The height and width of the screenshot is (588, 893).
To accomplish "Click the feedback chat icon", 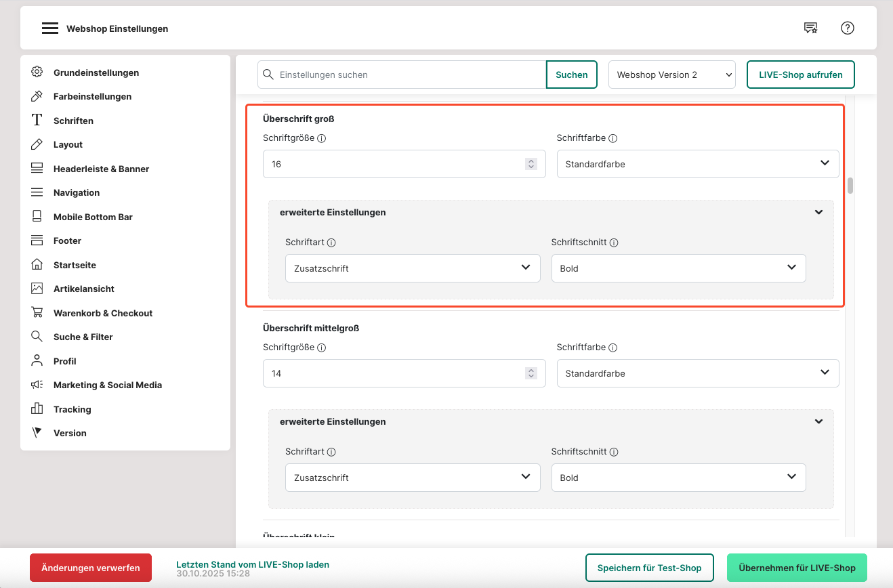I will coord(810,28).
